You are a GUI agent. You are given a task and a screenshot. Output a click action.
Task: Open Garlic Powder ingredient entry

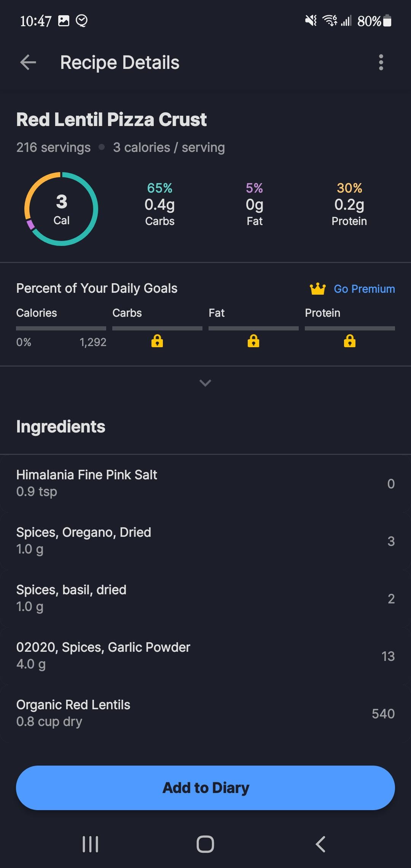pos(205,656)
